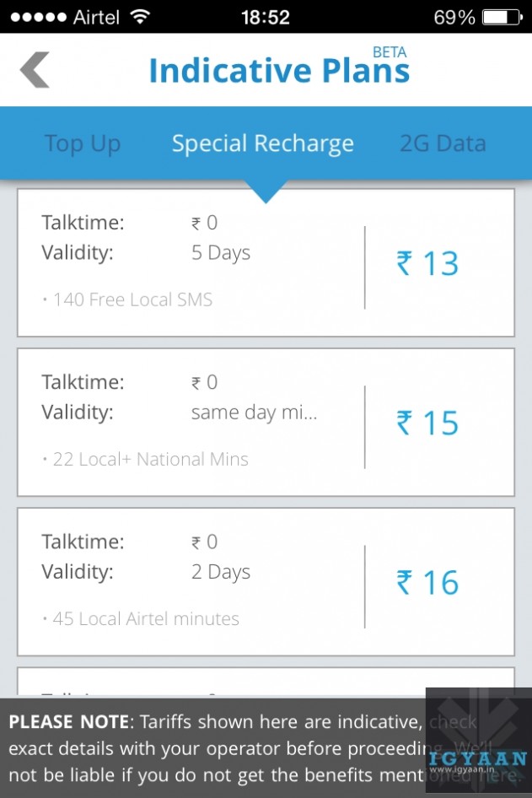
Task: Switch to the Top Up tab
Action: pos(83,143)
